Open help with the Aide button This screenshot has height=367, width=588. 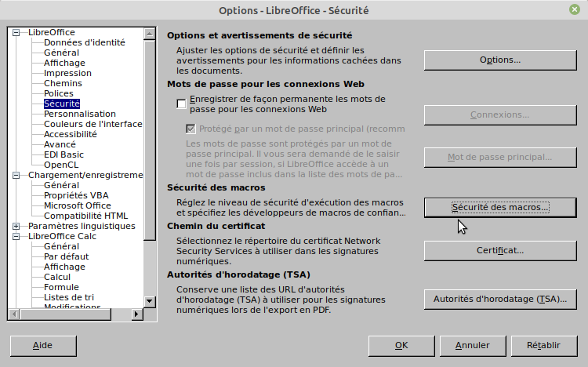43,346
